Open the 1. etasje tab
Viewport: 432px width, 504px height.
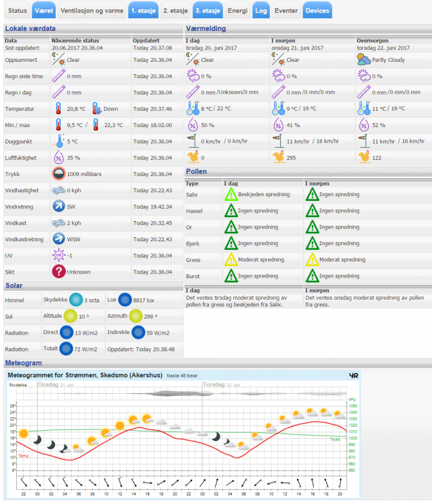(144, 11)
